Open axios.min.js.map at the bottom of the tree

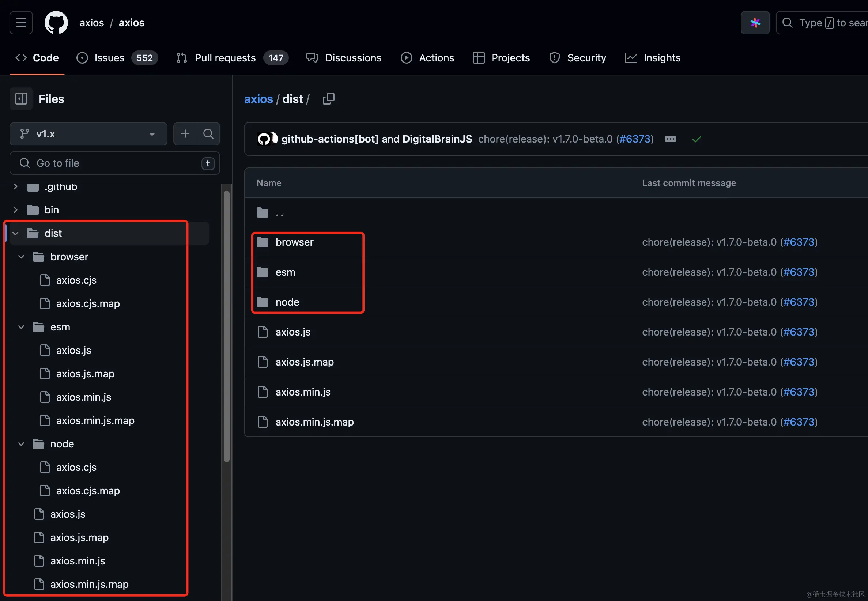pyautogui.click(x=90, y=584)
